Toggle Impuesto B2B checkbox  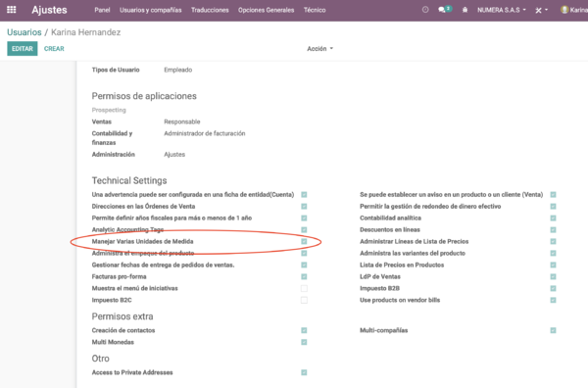[553, 288]
